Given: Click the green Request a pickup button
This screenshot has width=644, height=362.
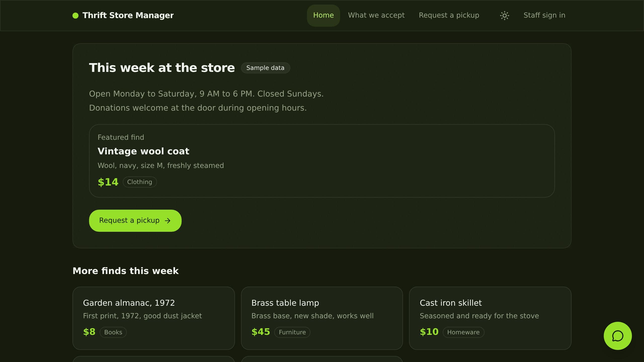Looking at the screenshot, I should [135, 221].
